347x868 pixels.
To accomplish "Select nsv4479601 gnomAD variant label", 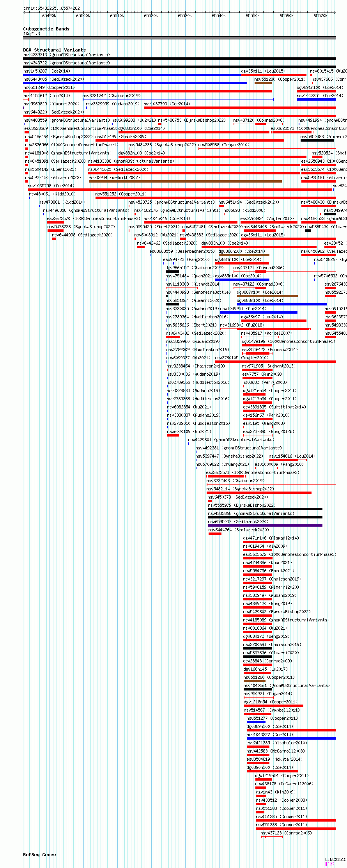I will [x=231, y=440].
